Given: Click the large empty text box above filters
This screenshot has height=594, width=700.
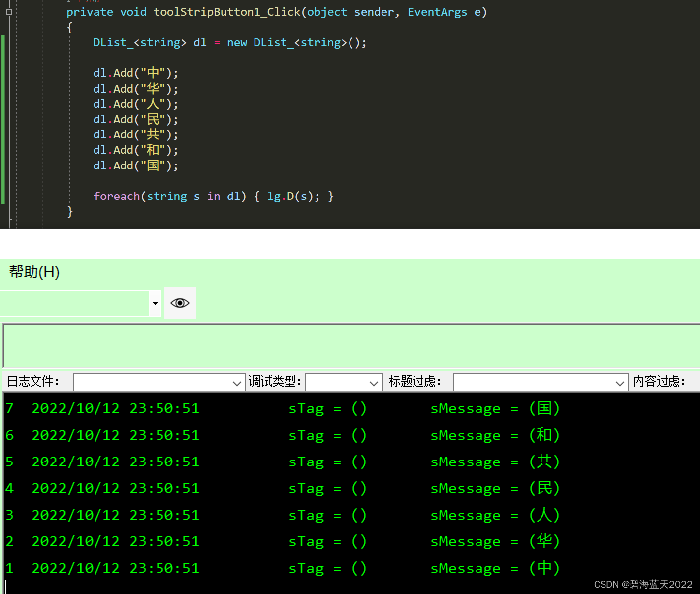Looking at the screenshot, I should pos(351,345).
